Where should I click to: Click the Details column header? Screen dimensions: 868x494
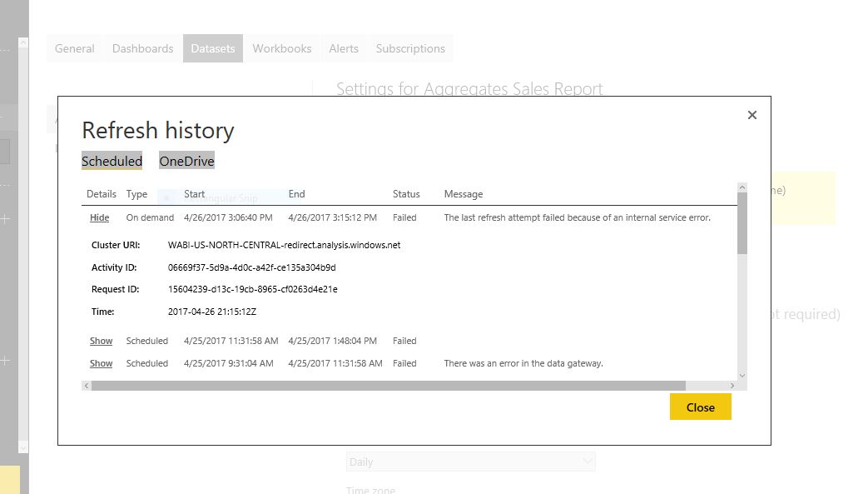click(x=102, y=194)
